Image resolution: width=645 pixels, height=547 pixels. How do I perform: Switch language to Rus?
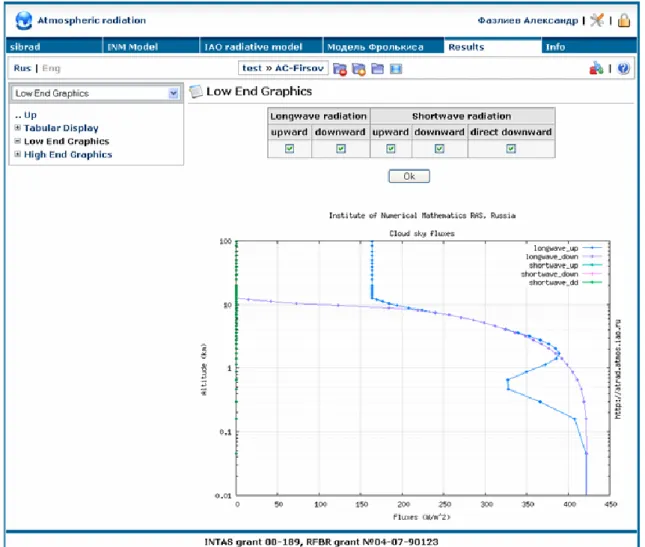click(x=22, y=68)
